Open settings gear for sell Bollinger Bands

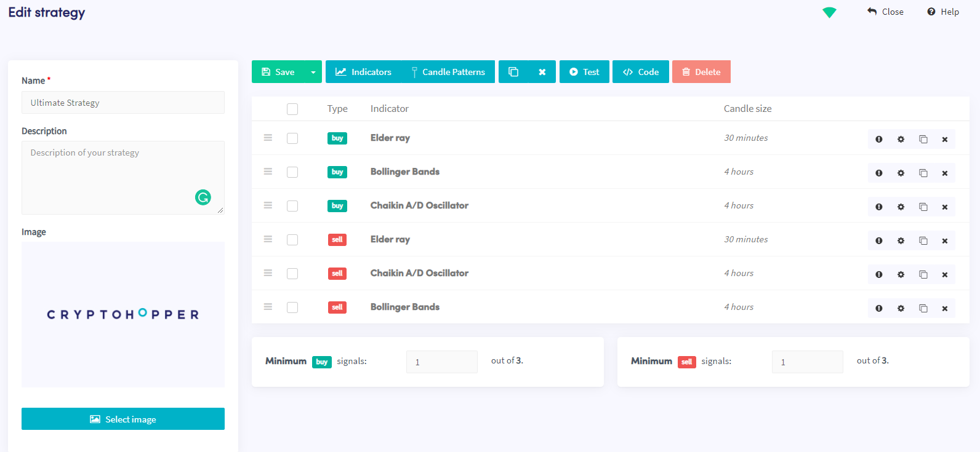coord(901,308)
